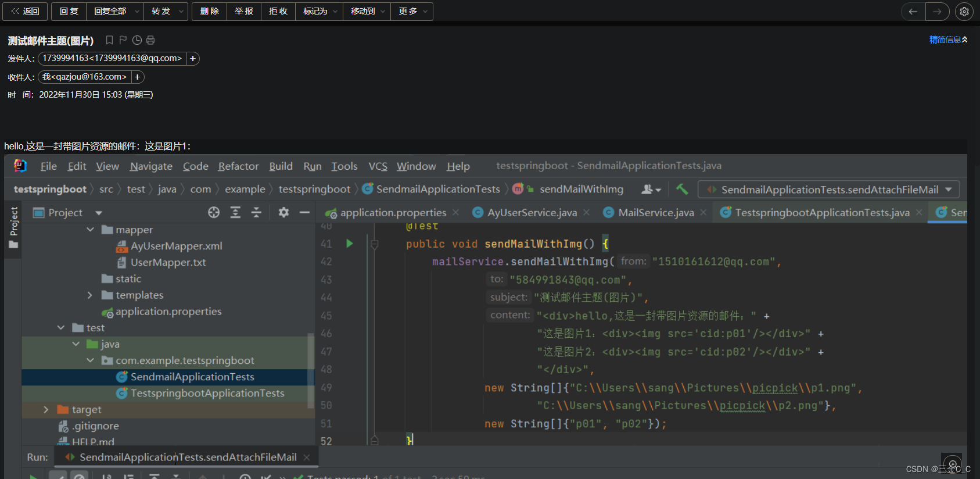Click the 转发 forward button

tap(160, 11)
